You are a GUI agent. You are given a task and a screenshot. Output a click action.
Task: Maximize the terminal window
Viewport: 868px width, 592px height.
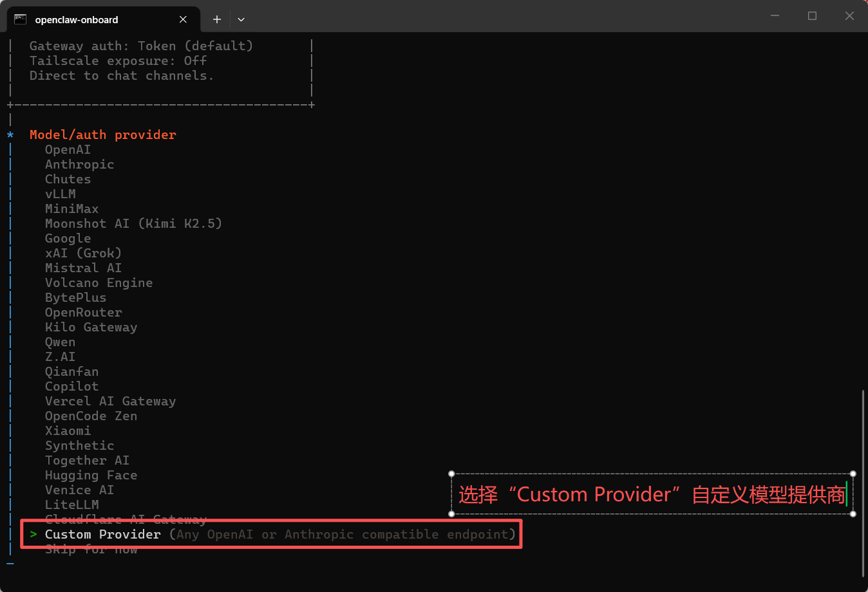tap(812, 16)
